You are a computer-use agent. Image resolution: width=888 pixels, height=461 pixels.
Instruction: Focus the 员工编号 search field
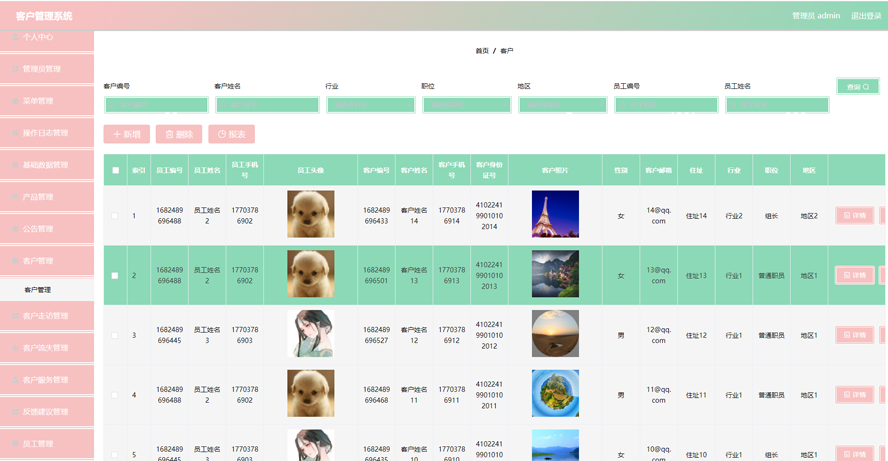667,105
